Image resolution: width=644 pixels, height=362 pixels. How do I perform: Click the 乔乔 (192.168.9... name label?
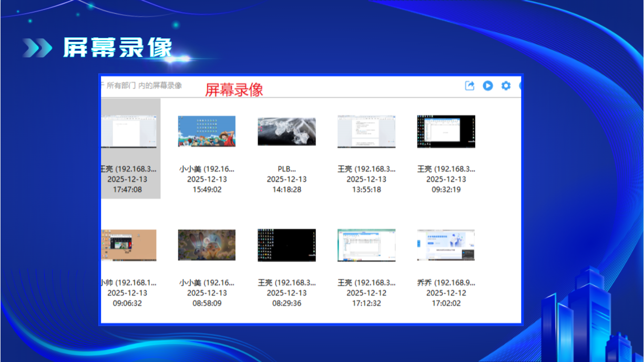pos(446,283)
